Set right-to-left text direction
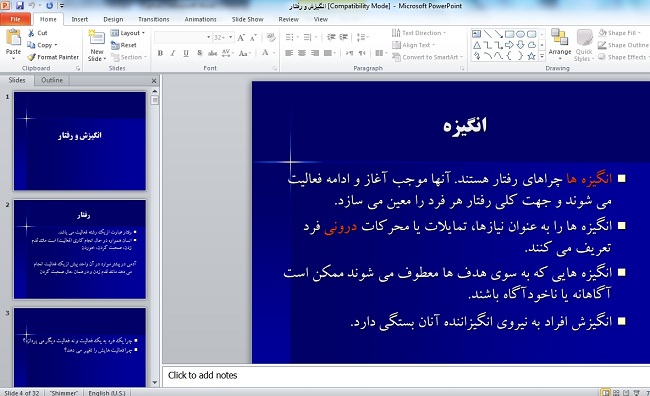Screen dimensions: 650x396 pyautogui.click(x=362, y=53)
